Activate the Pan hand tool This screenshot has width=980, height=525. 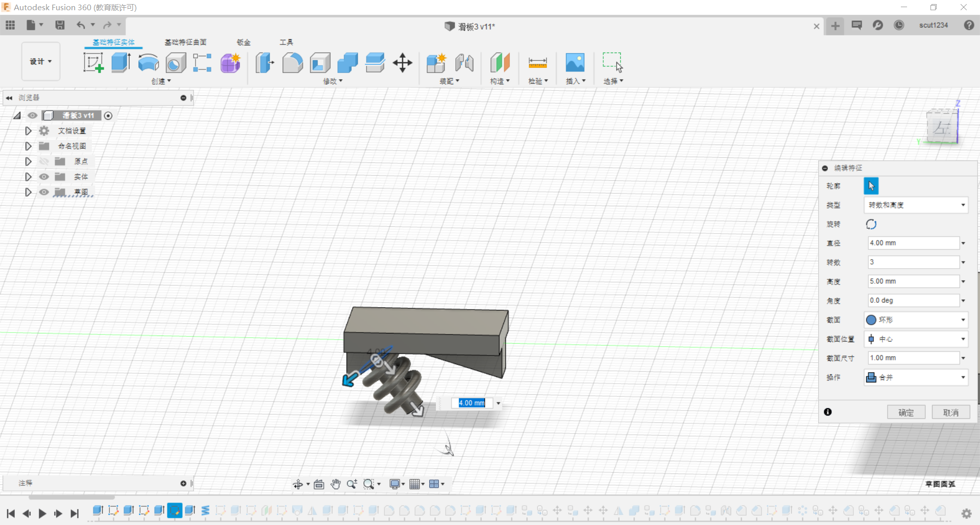[x=335, y=484]
